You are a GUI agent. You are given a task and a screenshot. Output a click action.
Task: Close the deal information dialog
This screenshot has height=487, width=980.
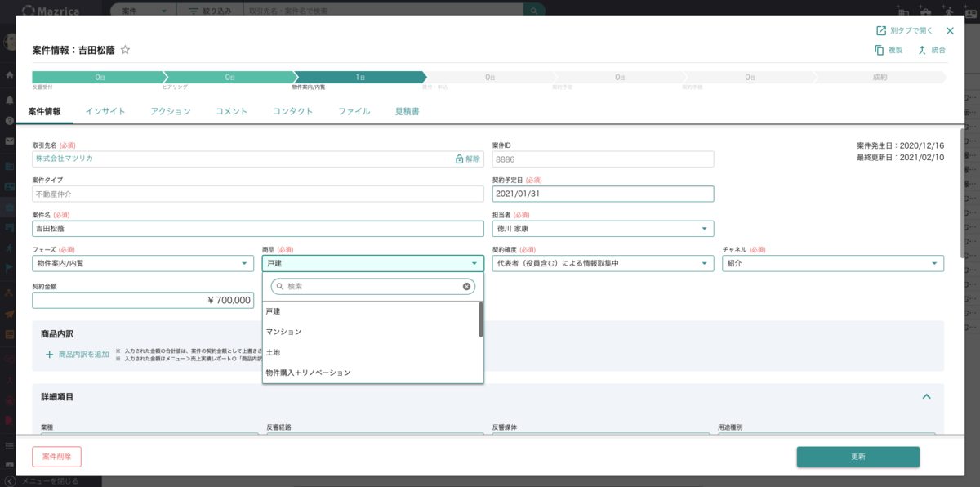coord(950,31)
